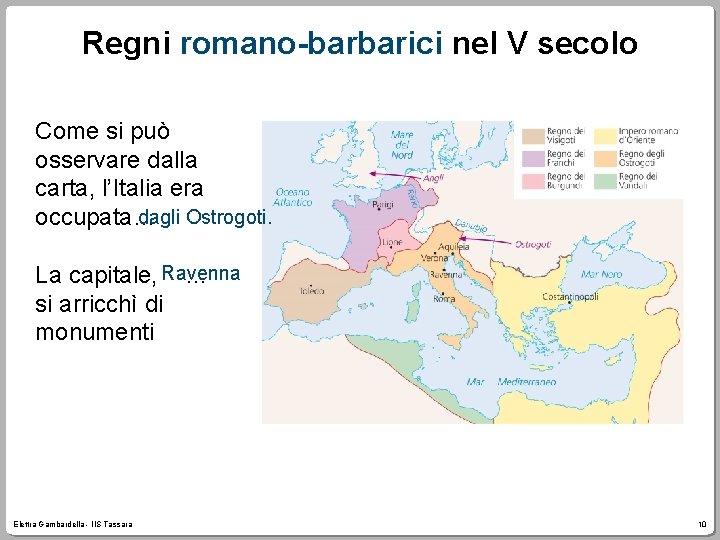Click the 'Parigi' city label on map
Viewport: 720px width, 540px height.
[x=382, y=204]
